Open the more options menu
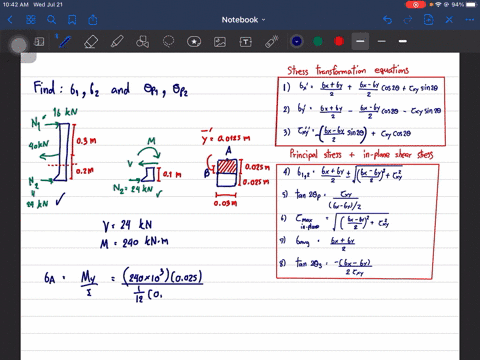Screen dimensions: 480x360 (470, 20)
